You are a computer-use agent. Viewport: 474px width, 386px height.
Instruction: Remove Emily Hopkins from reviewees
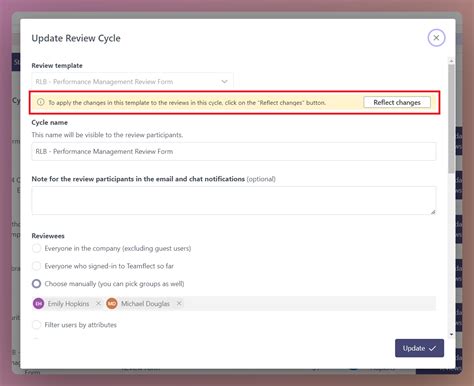pyautogui.click(x=98, y=303)
